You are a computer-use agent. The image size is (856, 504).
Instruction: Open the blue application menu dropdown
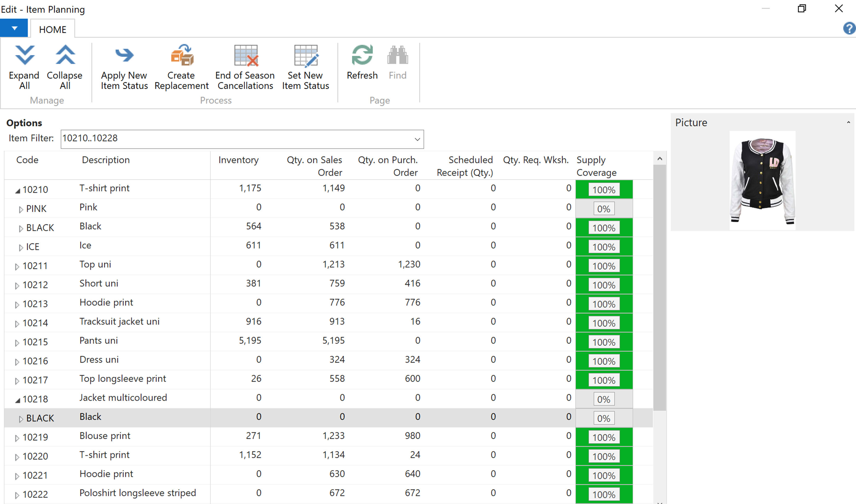(x=14, y=28)
